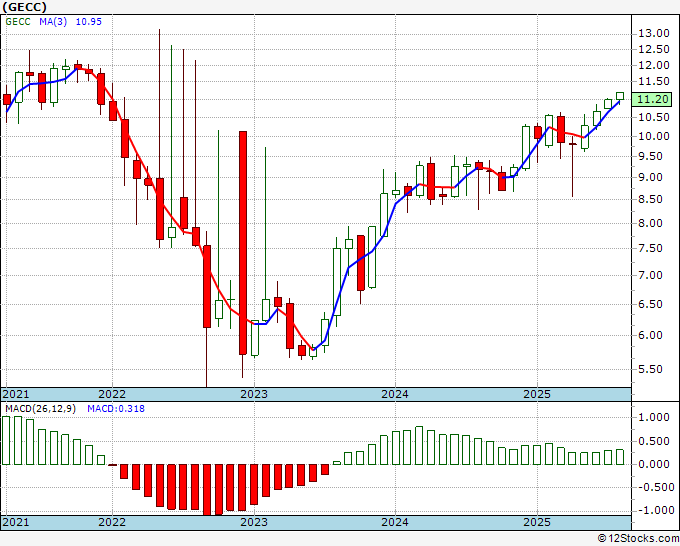Click 2023 on the price chart timeline
This screenshot has width=680, height=546.
coord(254,394)
